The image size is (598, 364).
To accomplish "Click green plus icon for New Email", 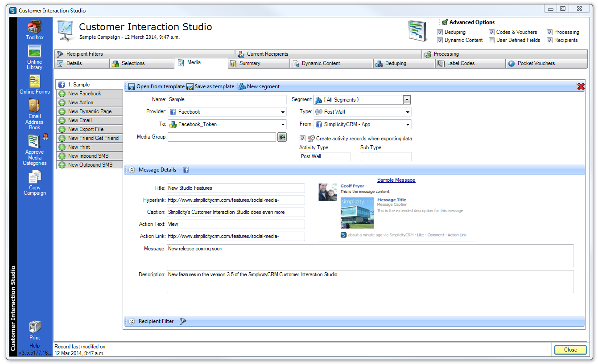I will 62,120.
